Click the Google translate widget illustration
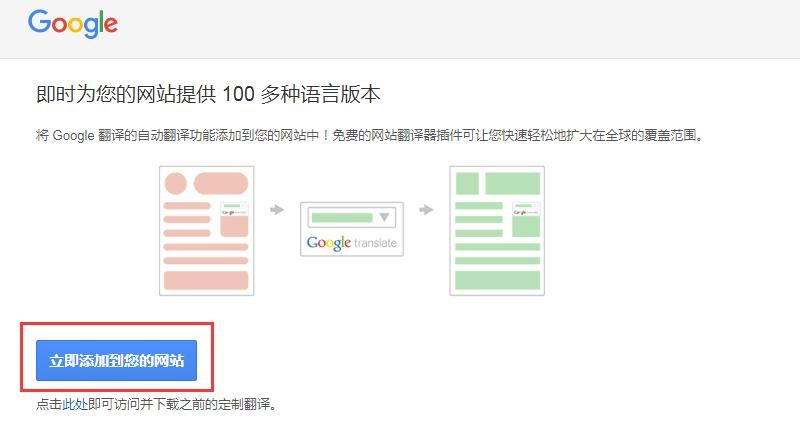Viewport: 800px width, 421px height. coord(352,229)
